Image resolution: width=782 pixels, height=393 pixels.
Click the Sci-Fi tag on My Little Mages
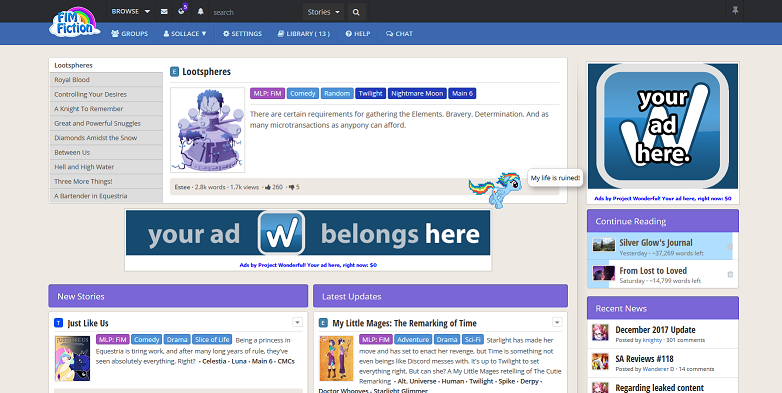[472, 340]
